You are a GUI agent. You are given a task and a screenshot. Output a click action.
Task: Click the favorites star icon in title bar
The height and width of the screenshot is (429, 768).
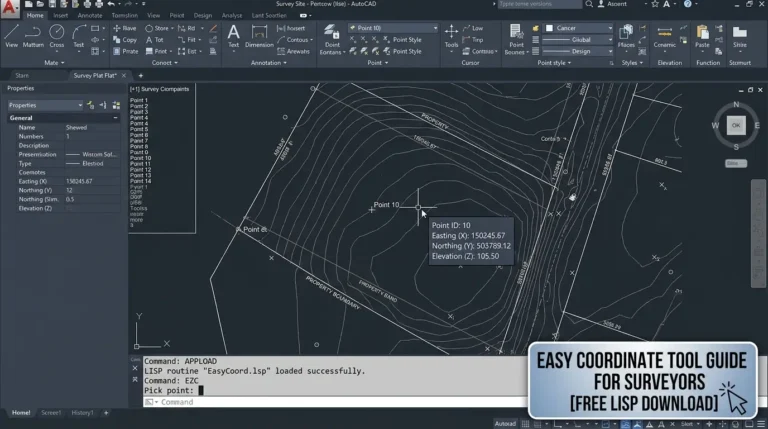655,4
